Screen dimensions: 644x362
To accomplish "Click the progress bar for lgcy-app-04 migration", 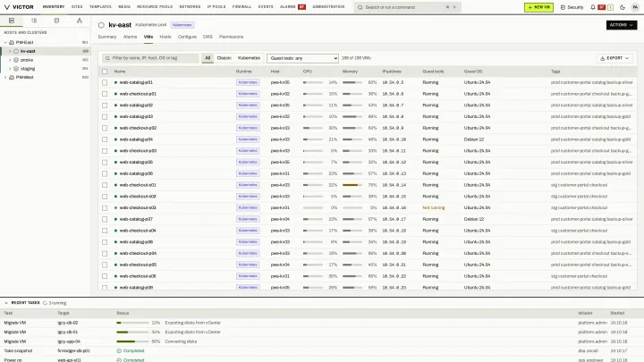I will [132, 341].
